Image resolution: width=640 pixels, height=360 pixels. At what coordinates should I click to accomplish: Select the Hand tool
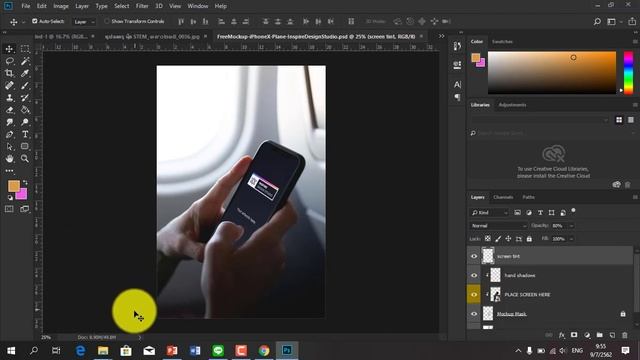pyautogui.click(x=9, y=158)
